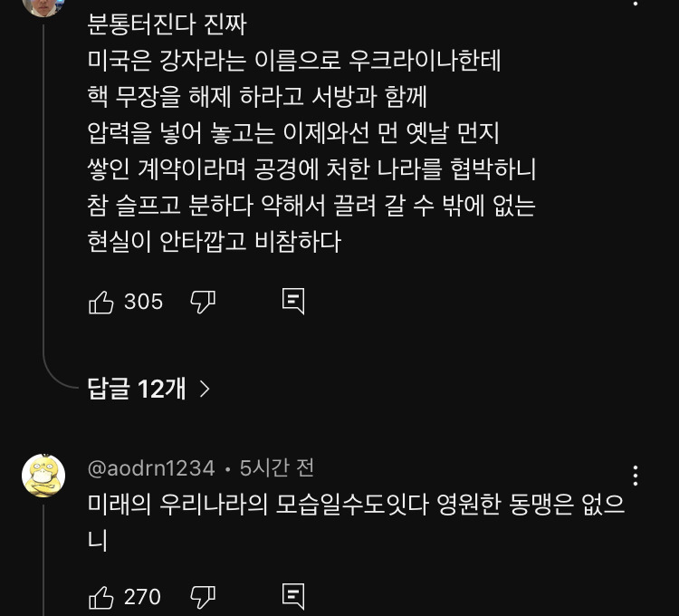Open three-dot menu at top-right edge
The height and width of the screenshot is (616, 679).
tap(636, 4)
